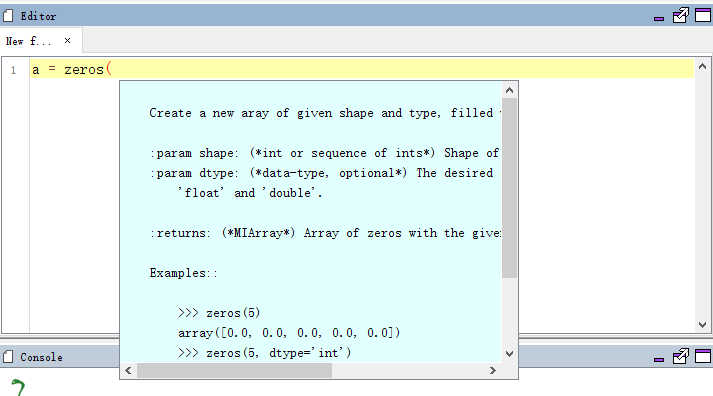Screen dimensions: 713x396
Task: Click right arrow of tooltip horizontal scrollbar
Action: click(x=493, y=371)
